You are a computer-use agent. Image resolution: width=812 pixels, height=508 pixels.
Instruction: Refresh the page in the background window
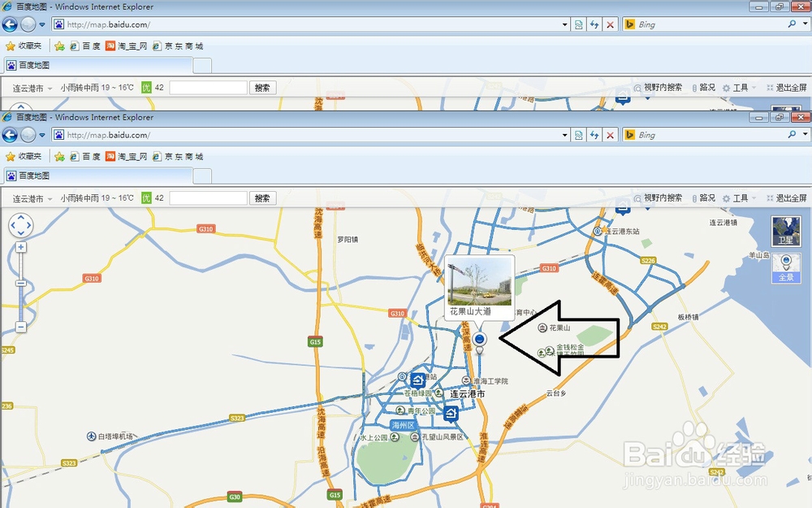[x=594, y=24]
